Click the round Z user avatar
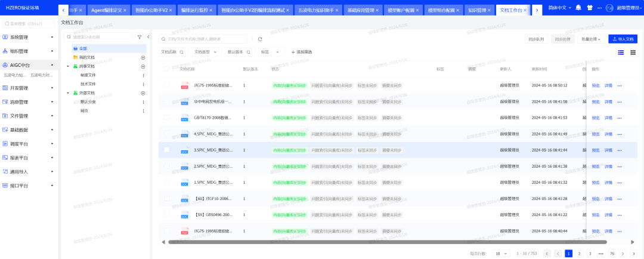 [609, 8]
